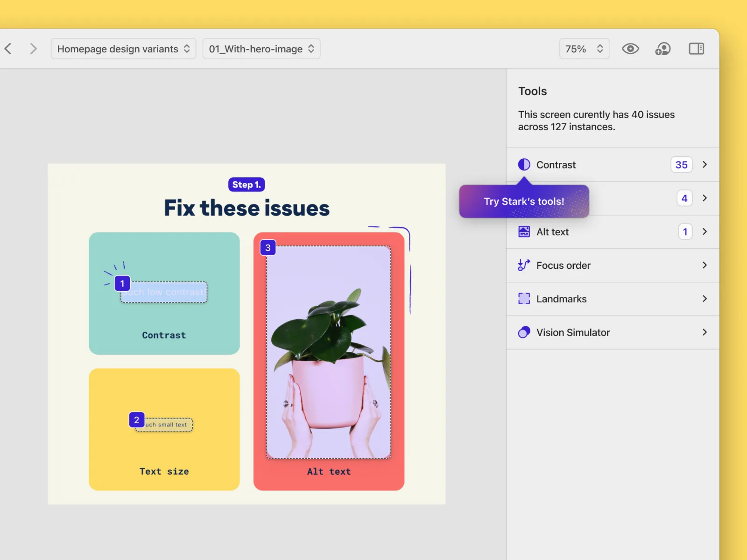
Task: Expand the Contrast row chevron
Action: 705,165
